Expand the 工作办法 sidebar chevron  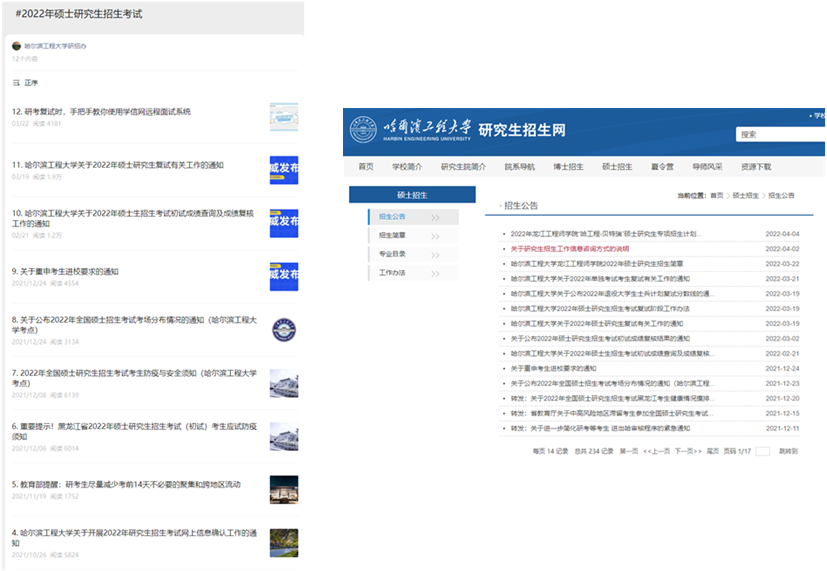click(x=435, y=274)
